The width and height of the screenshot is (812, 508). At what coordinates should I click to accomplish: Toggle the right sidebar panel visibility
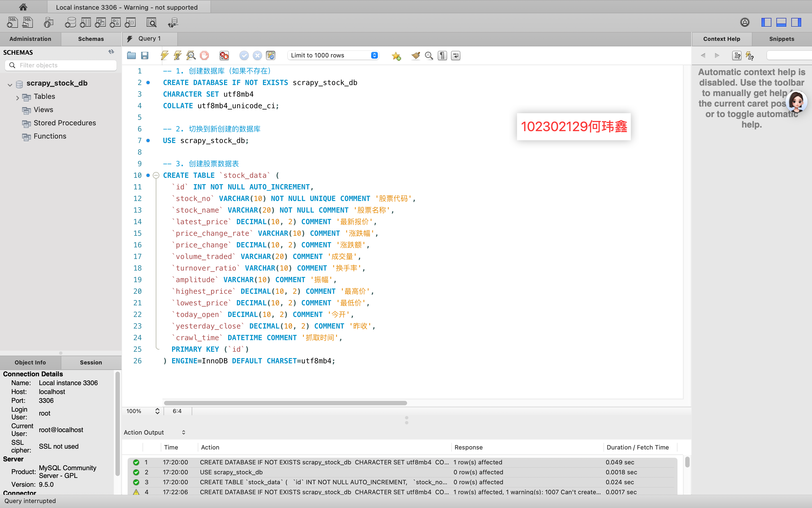tap(796, 23)
